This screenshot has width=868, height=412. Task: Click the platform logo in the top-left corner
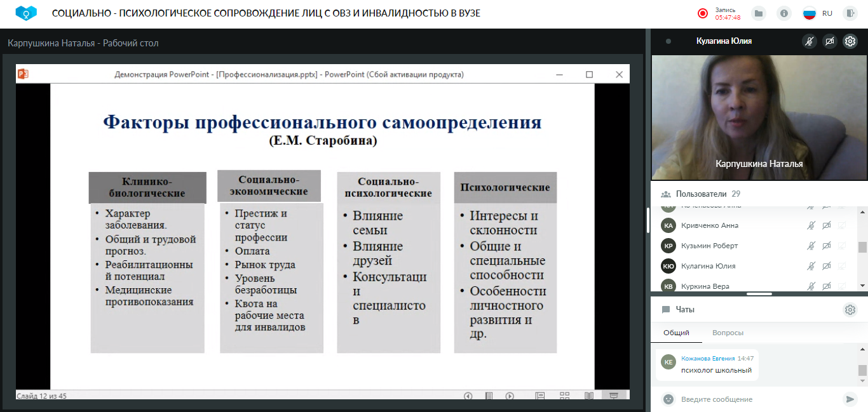(26, 13)
